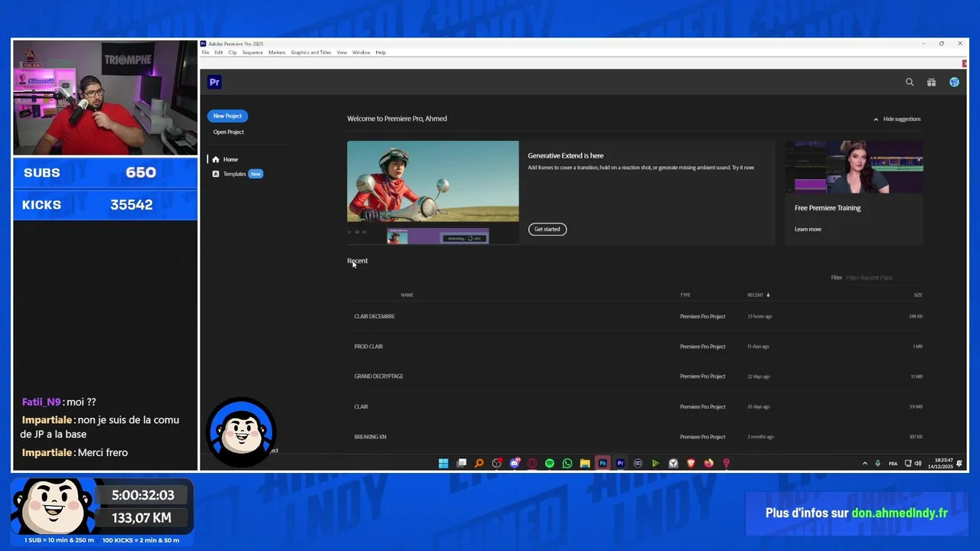Open the taskbar search magnifier
Viewport: 980px width, 551px height.
[479, 463]
